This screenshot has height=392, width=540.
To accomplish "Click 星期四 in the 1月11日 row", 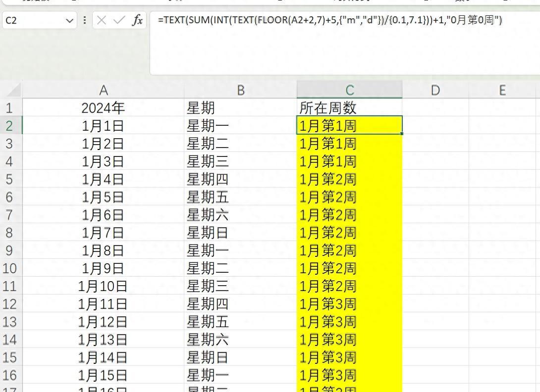I will pyautogui.click(x=240, y=304).
